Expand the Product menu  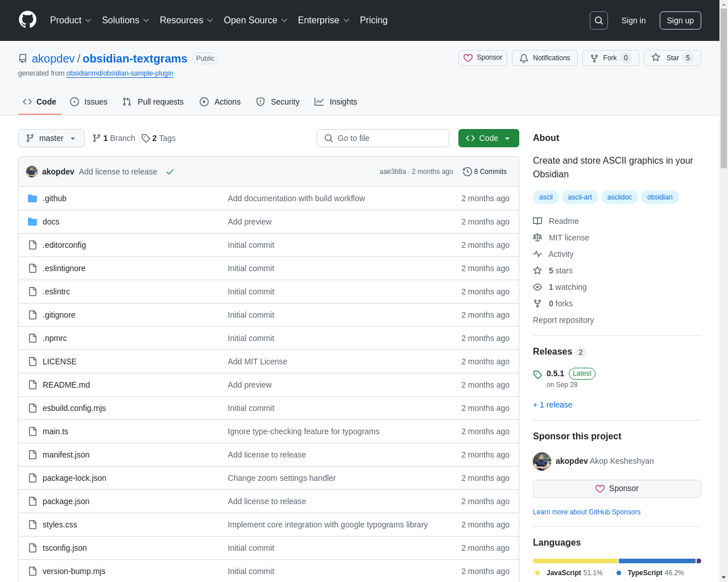71,20
